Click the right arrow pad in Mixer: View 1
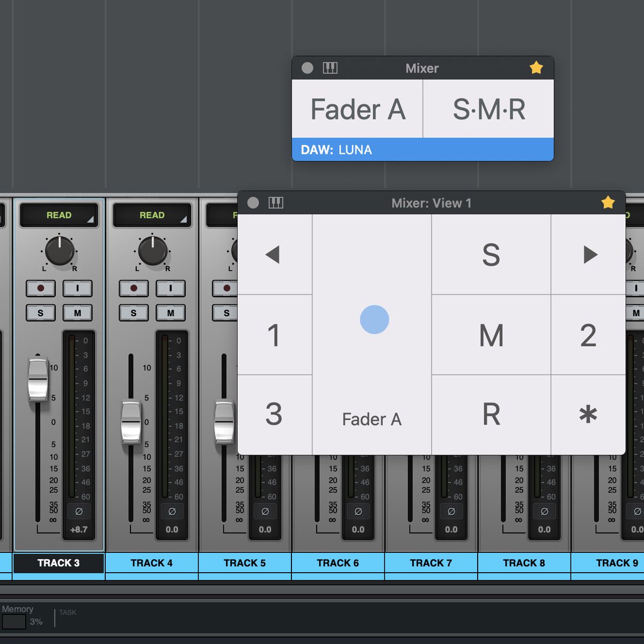The height and width of the screenshot is (644, 644). pyautogui.click(x=589, y=254)
